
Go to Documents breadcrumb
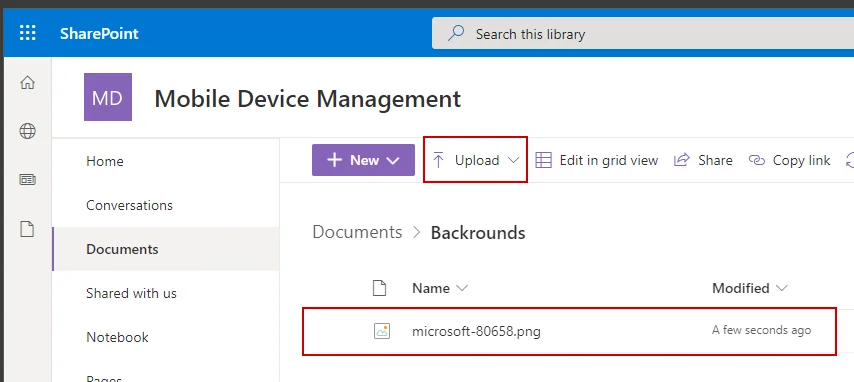pyautogui.click(x=357, y=232)
